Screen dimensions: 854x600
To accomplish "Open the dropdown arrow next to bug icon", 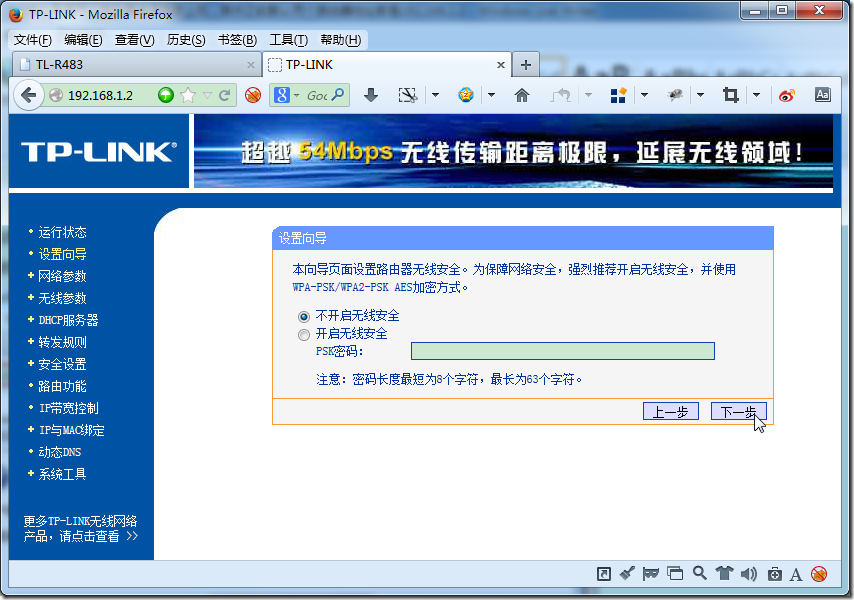I will pyautogui.click(x=700, y=95).
